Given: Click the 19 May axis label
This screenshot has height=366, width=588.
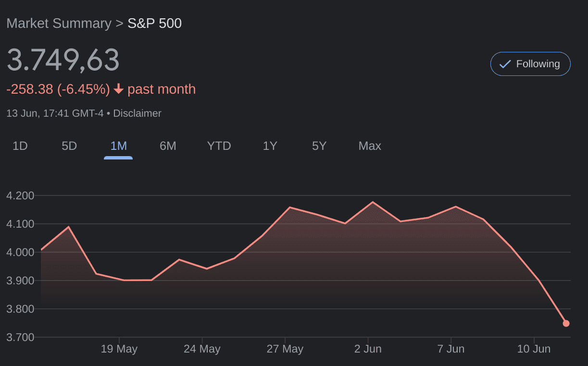Looking at the screenshot, I should [119, 349].
